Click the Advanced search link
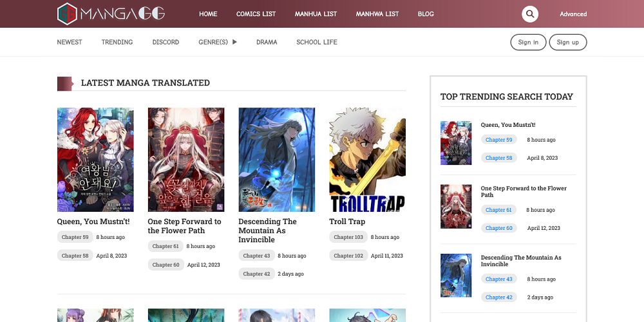 (573, 14)
